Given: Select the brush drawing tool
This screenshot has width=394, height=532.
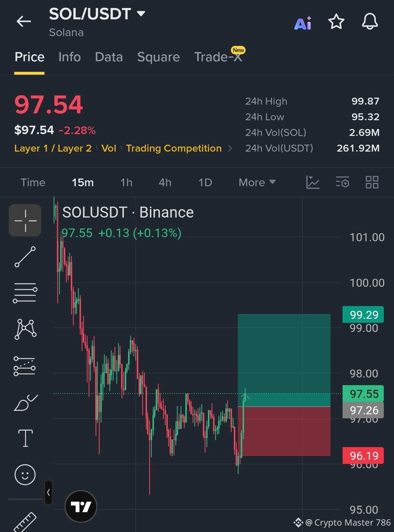Looking at the screenshot, I should point(25,403).
